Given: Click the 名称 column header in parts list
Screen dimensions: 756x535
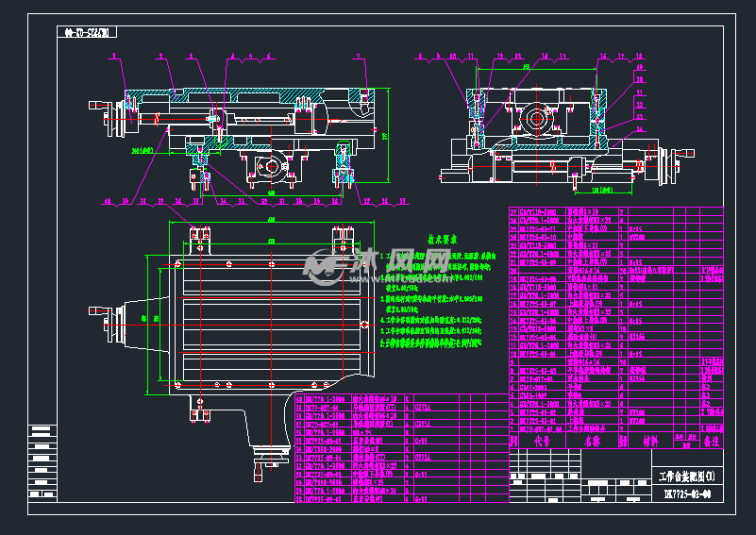Looking at the screenshot, I should pos(592,440).
